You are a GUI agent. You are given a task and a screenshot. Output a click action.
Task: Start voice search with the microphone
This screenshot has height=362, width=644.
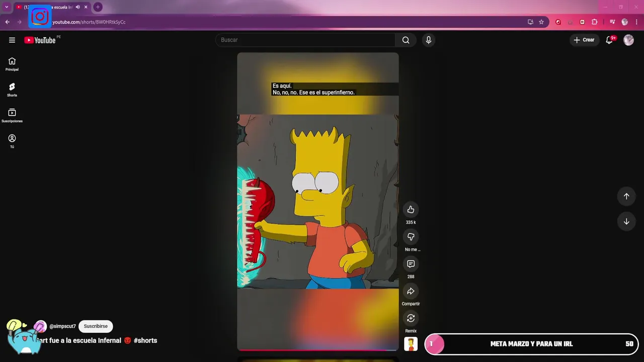click(x=428, y=40)
